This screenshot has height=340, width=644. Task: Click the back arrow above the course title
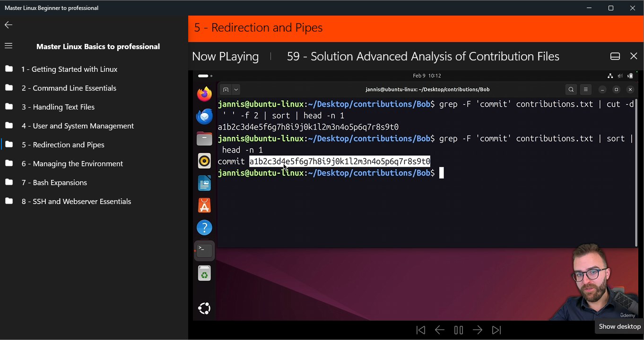click(8, 25)
